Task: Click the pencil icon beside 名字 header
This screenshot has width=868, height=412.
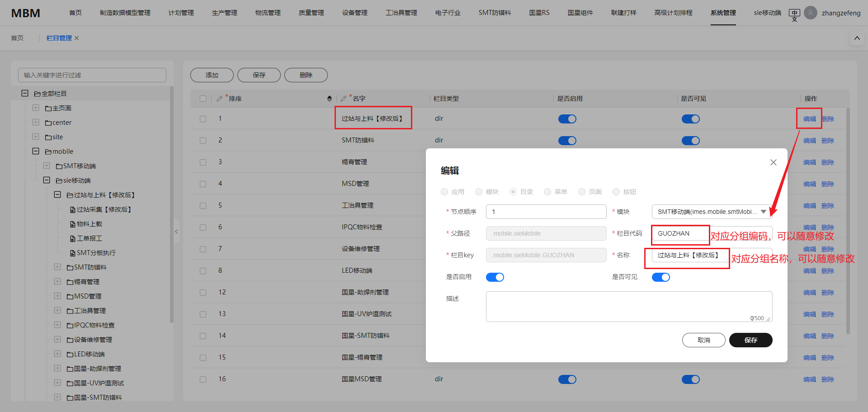Action: pos(344,98)
